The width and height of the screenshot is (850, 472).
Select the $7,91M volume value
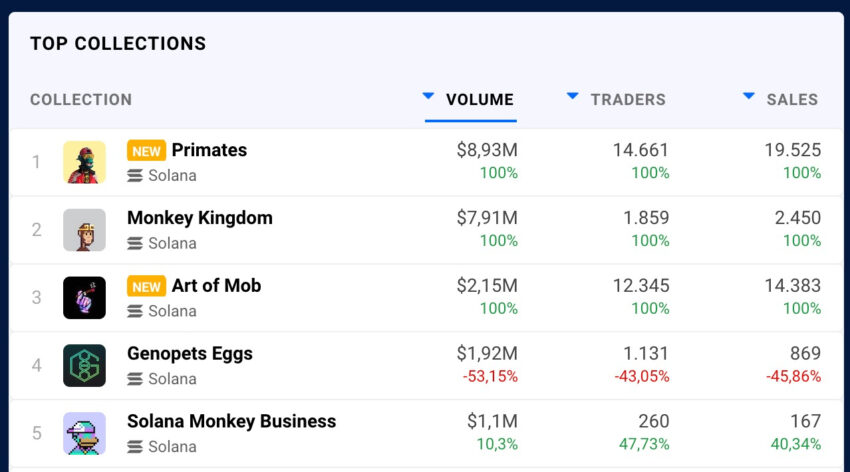pyautogui.click(x=487, y=218)
